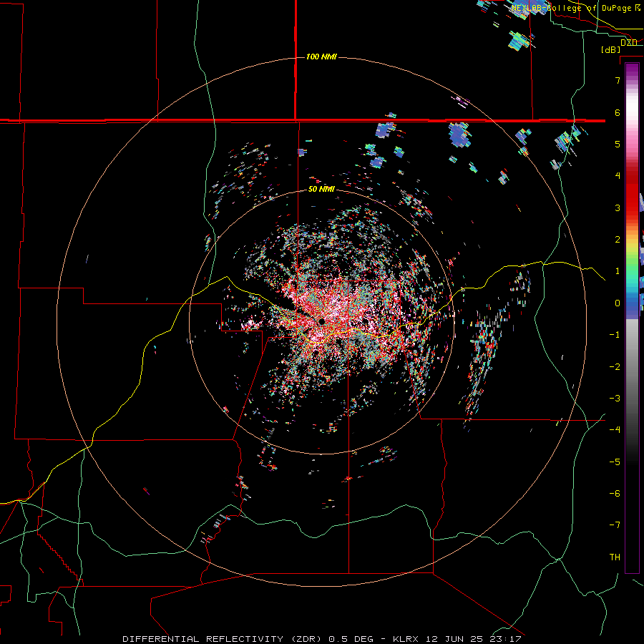The height and width of the screenshot is (644, 644).
Task: Click the TH threshold label on scale
Action: pyautogui.click(x=615, y=557)
